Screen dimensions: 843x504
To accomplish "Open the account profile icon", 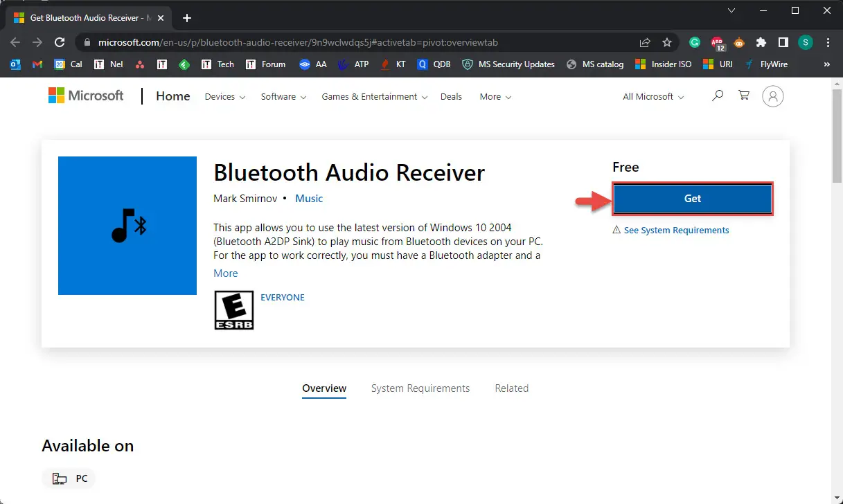I will tap(773, 96).
